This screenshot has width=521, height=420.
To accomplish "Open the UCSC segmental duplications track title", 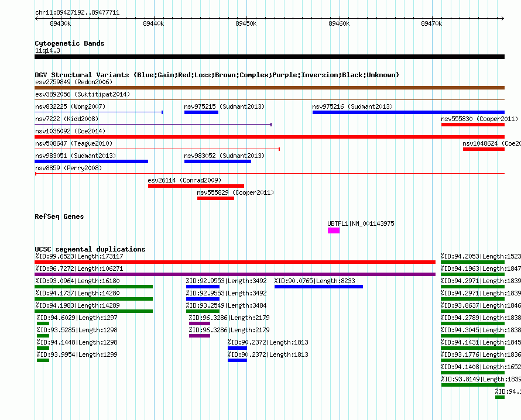I will click(90, 249).
